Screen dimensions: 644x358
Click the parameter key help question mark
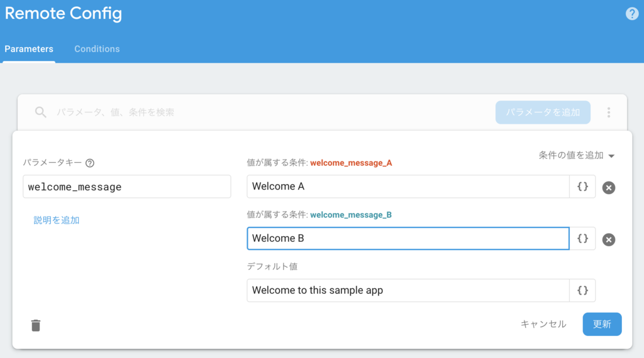point(90,163)
